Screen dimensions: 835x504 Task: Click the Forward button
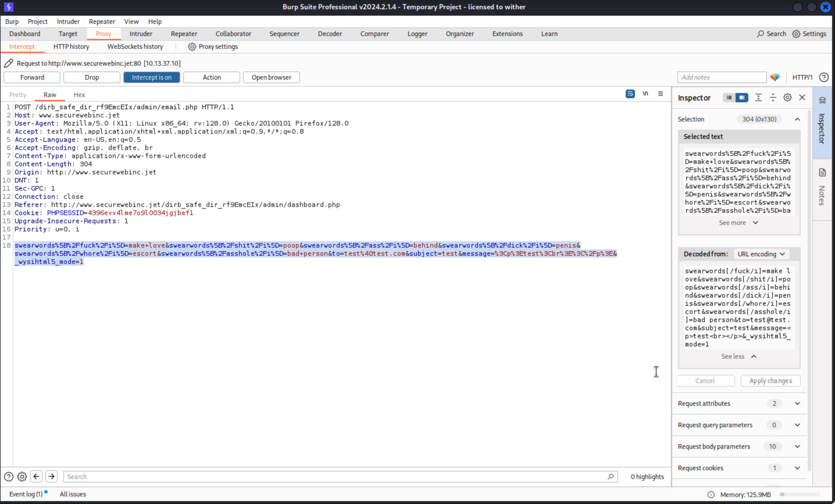32,77
